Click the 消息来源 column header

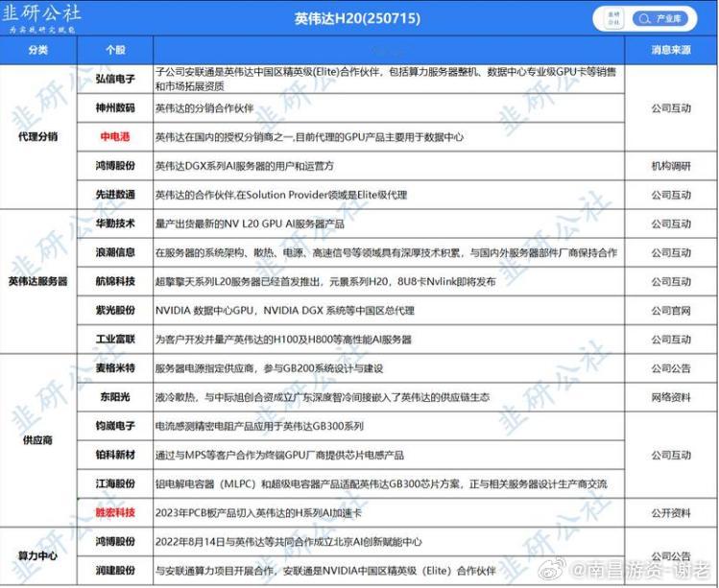point(671,50)
